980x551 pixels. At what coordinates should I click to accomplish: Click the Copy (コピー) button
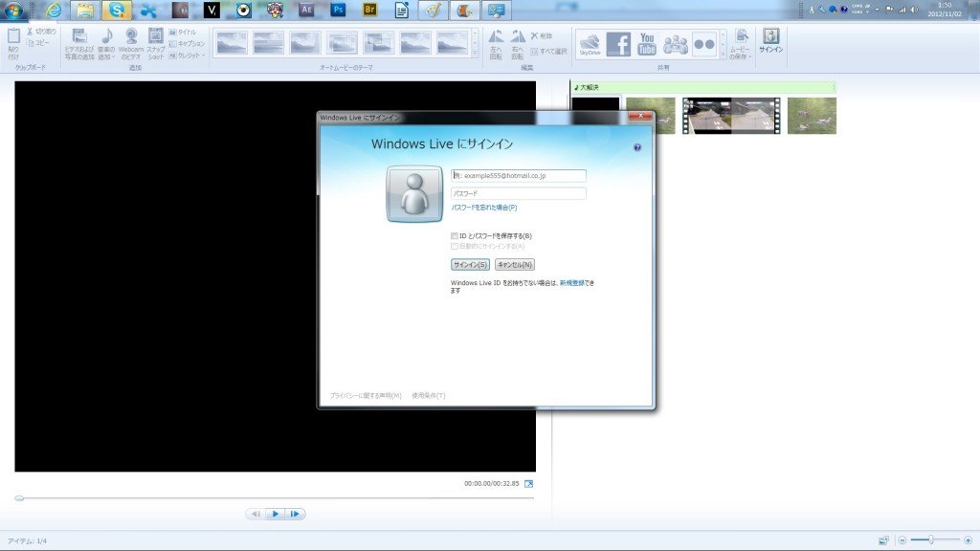[x=39, y=43]
